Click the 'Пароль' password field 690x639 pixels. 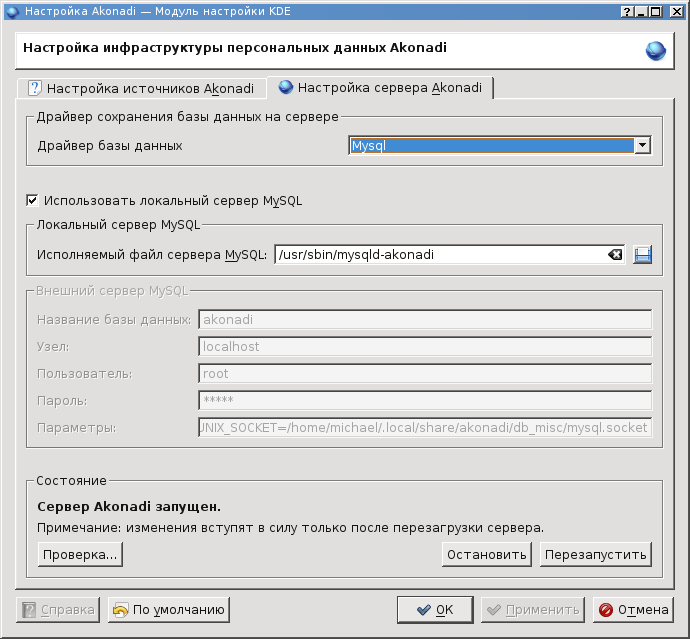click(425, 400)
